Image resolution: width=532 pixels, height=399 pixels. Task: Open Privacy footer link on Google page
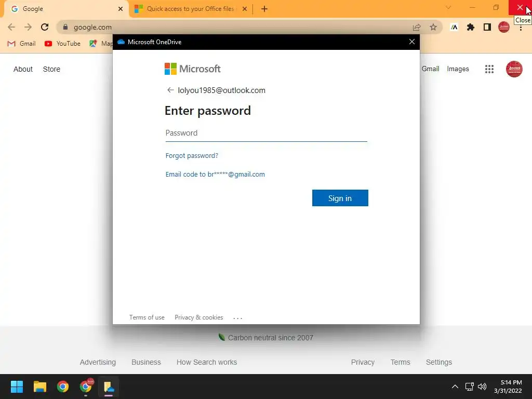point(363,362)
